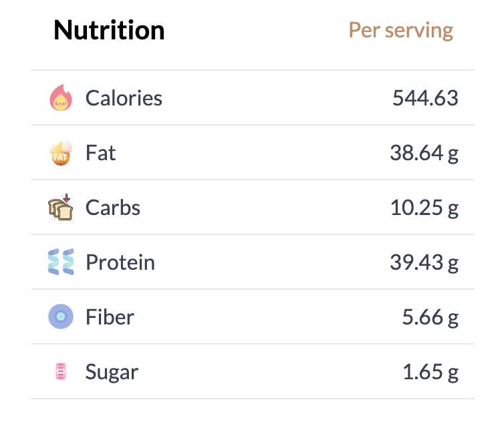Select the Sugar label text
Viewport: 504px width, 430px height.
tap(112, 372)
